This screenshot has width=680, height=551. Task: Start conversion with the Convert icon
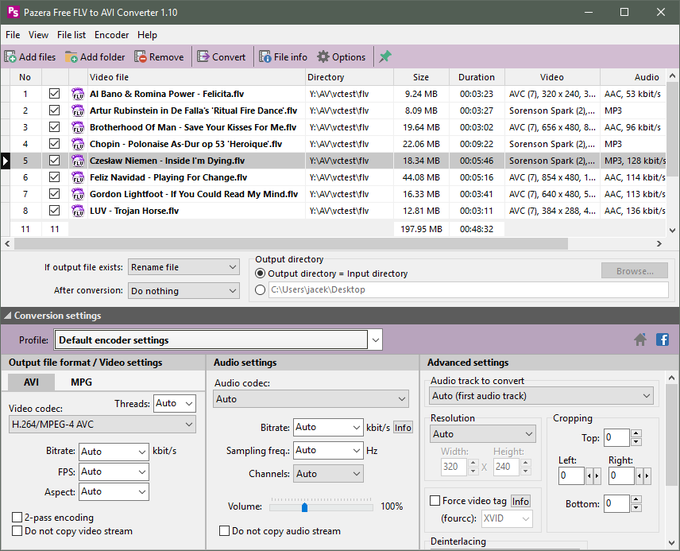click(x=203, y=57)
